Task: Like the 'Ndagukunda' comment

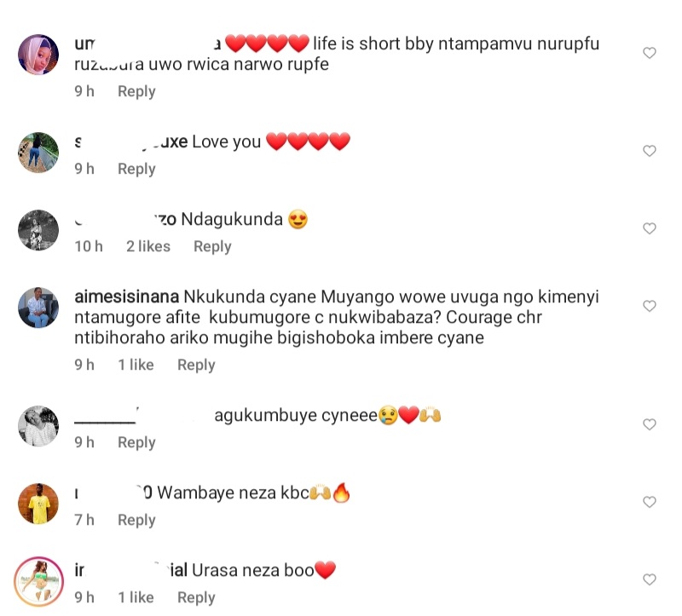Action: [x=649, y=228]
